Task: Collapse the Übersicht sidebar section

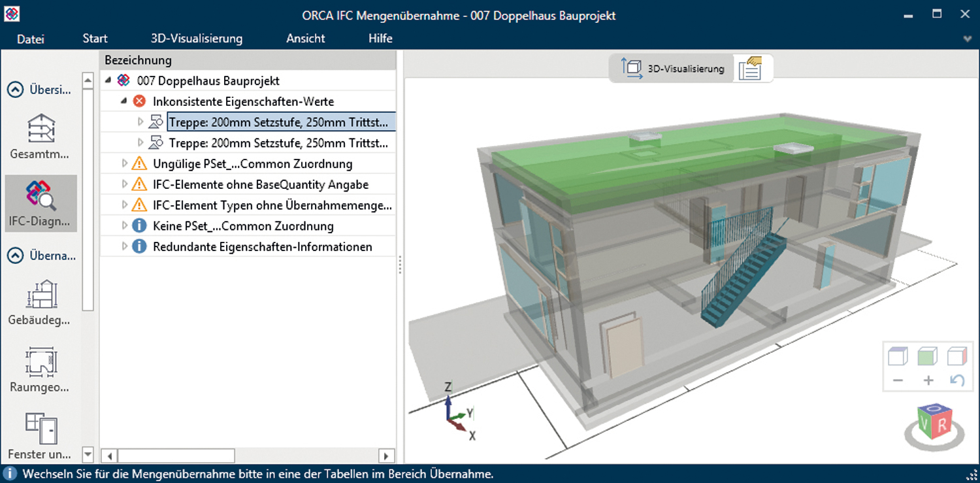Action: 14,90
